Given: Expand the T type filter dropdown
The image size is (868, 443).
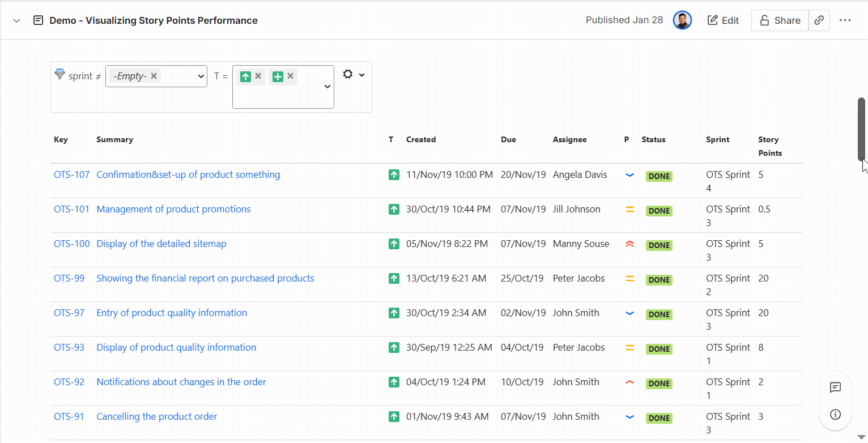Looking at the screenshot, I should tap(327, 87).
